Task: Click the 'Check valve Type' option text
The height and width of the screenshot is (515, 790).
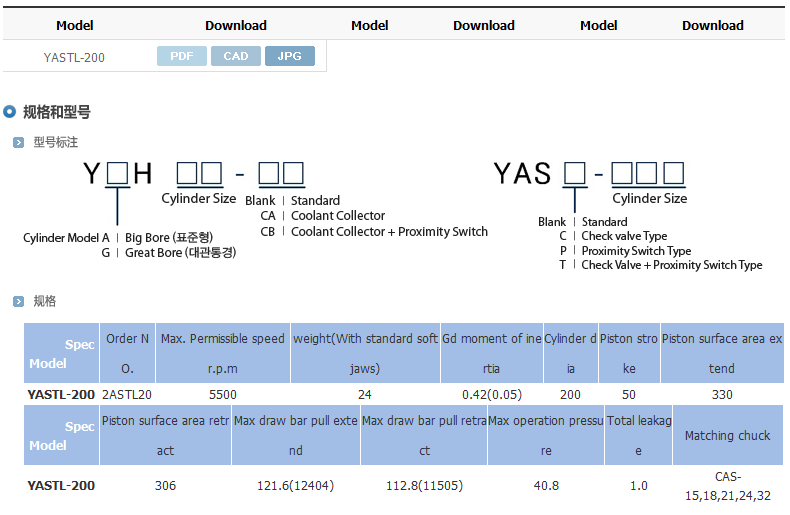Action: 624,236
